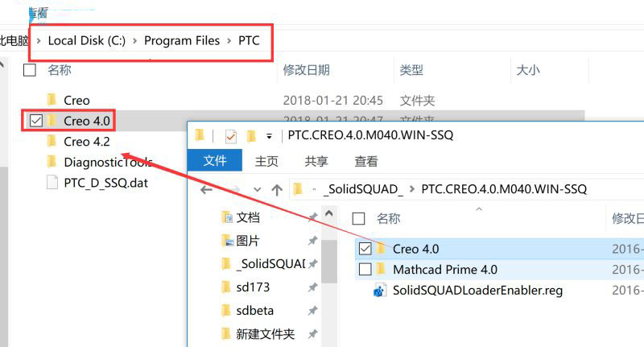The image size is (644, 347).
Task: Select the Mathcad Prime 4.0 folder icon
Action: (x=381, y=270)
